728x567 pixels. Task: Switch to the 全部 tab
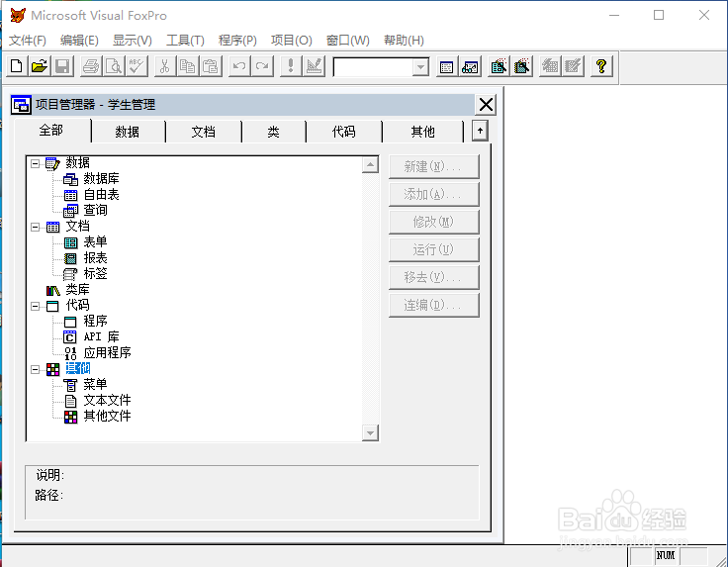(x=51, y=130)
